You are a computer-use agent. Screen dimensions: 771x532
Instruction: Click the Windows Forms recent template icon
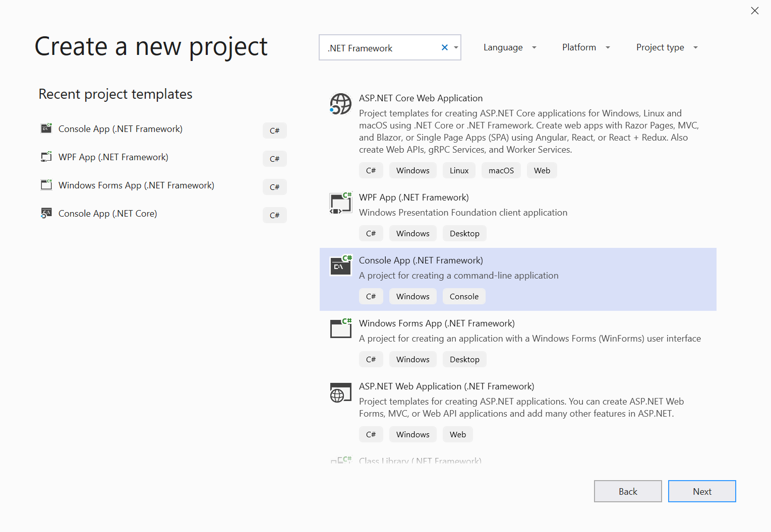click(x=46, y=185)
